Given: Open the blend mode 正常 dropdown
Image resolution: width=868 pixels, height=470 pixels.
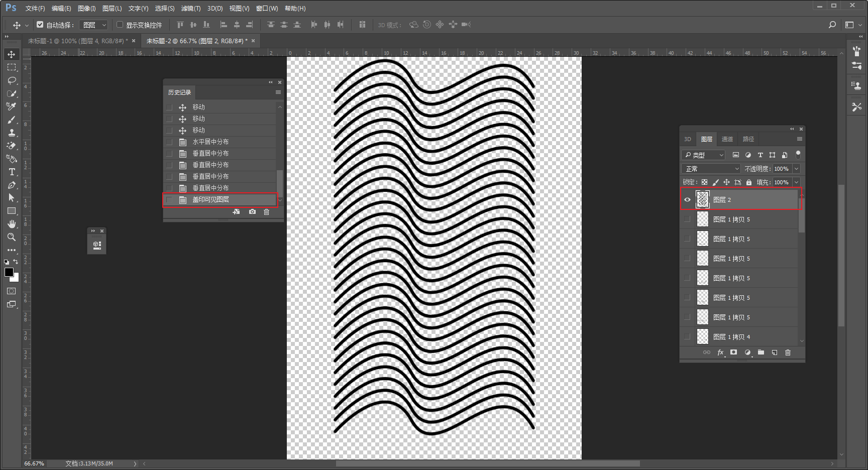Looking at the screenshot, I should click(711, 169).
